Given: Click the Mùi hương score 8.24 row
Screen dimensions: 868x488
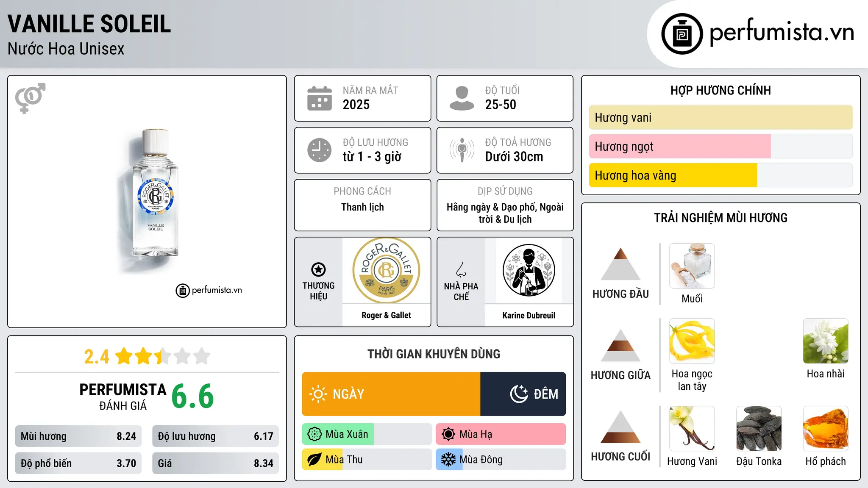Looking at the screenshot, I should (x=78, y=436).
